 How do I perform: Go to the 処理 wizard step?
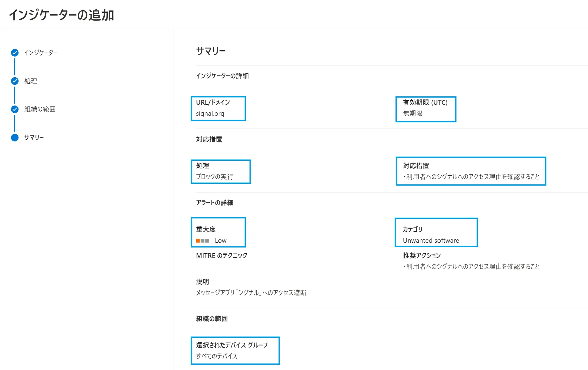pyautogui.click(x=31, y=81)
